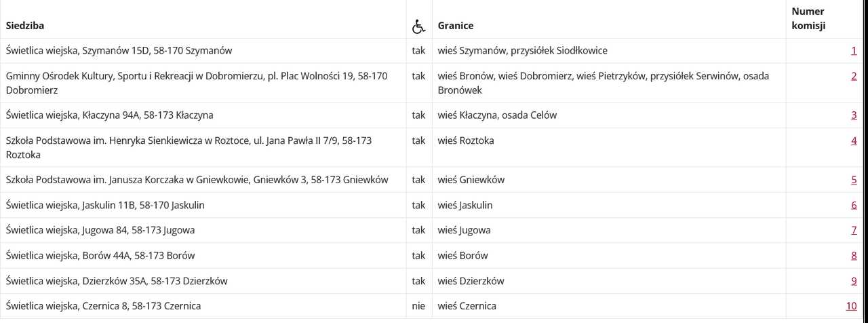The height and width of the screenshot is (323, 868).
Task: Click the wieś Roztoka boundaries cell
Action: (609, 148)
